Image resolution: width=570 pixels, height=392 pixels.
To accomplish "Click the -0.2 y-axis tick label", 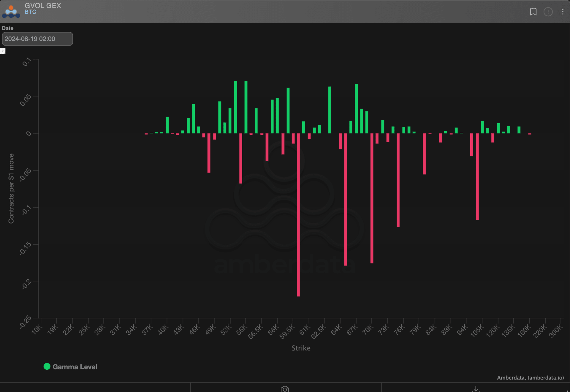I will [27, 284].
